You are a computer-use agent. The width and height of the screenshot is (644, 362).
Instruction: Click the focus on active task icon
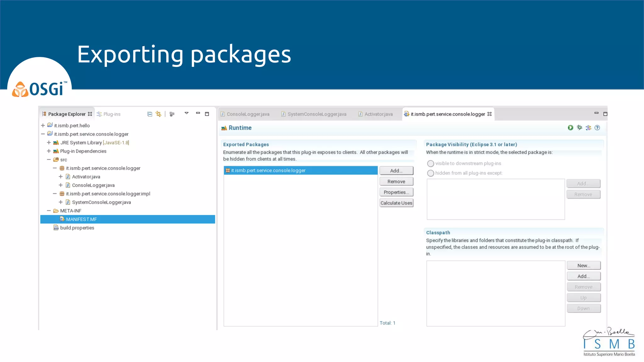[x=172, y=114]
